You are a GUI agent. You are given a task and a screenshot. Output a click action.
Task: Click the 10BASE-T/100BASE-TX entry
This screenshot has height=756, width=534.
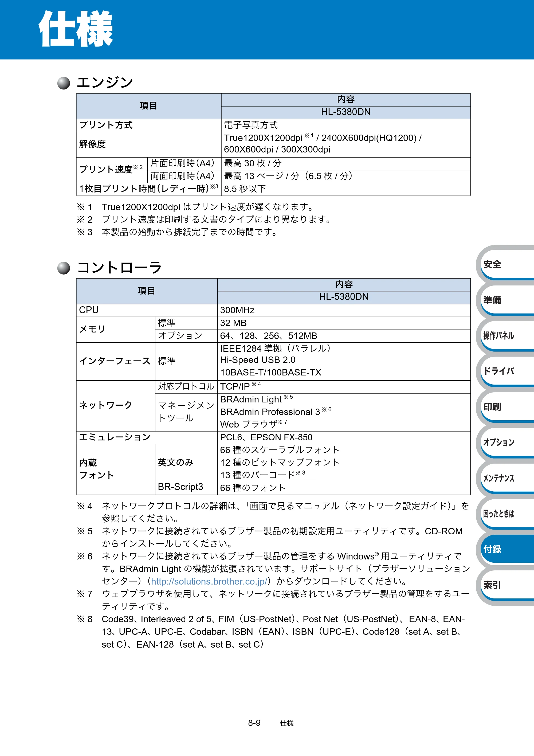tap(270, 373)
